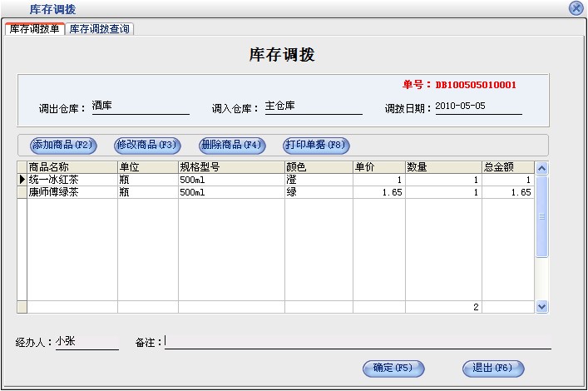
Task: Focus the 备注 remarks field
Action: (357, 342)
